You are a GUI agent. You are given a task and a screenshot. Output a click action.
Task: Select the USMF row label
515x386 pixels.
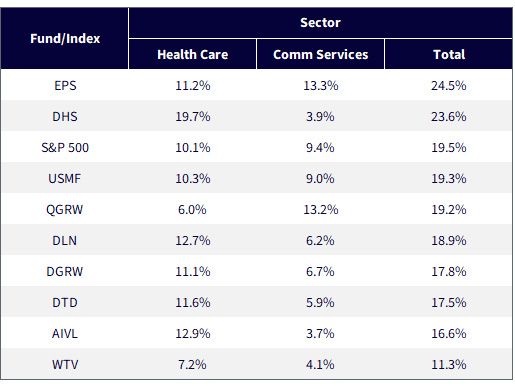click(65, 179)
